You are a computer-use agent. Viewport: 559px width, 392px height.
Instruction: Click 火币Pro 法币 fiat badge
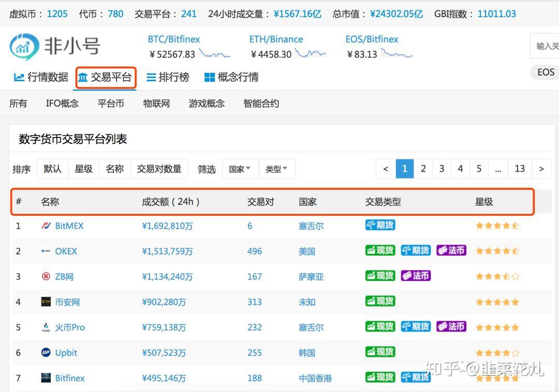click(451, 326)
